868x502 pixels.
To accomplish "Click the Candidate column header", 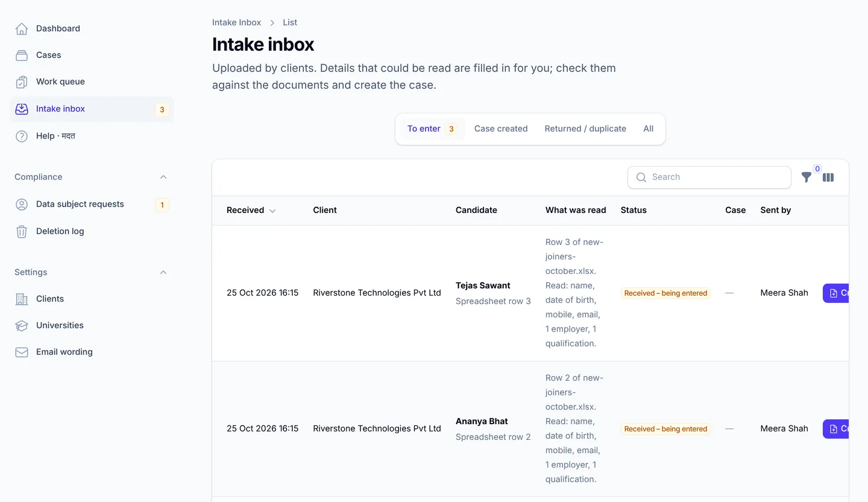I will pyautogui.click(x=476, y=210).
